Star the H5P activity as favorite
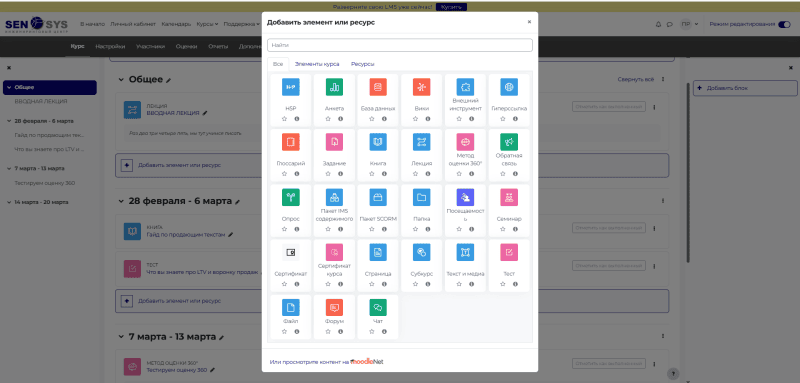This screenshot has width=800, height=383. coord(284,119)
